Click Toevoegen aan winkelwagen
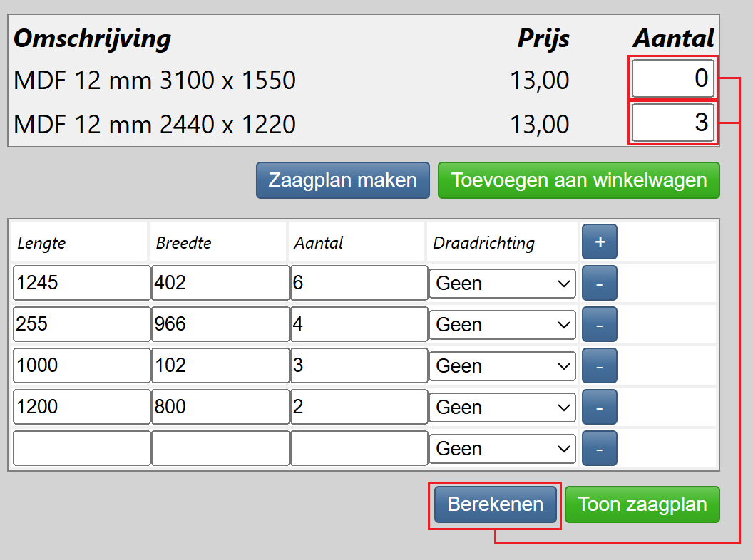The width and height of the screenshot is (753, 560). pyautogui.click(x=578, y=180)
